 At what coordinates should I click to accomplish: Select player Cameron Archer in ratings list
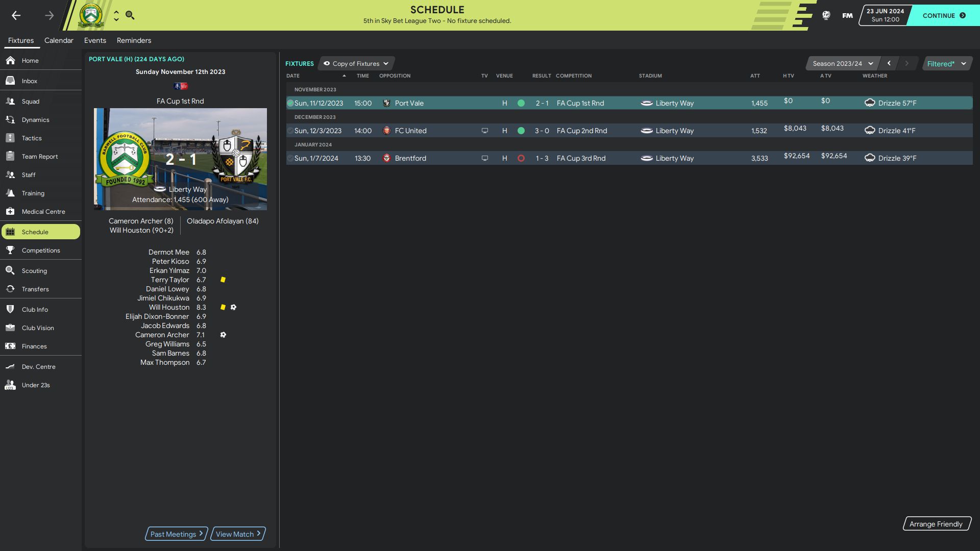click(x=162, y=335)
